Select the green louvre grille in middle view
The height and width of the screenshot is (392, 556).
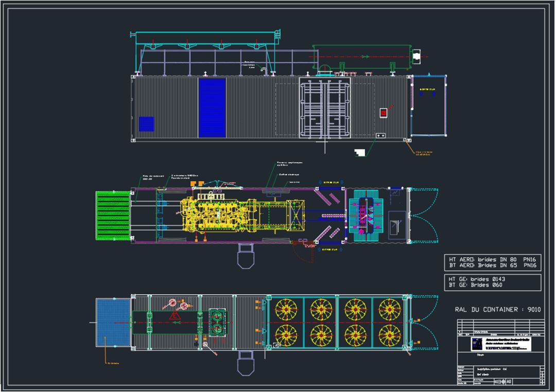pyautogui.click(x=112, y=215)
